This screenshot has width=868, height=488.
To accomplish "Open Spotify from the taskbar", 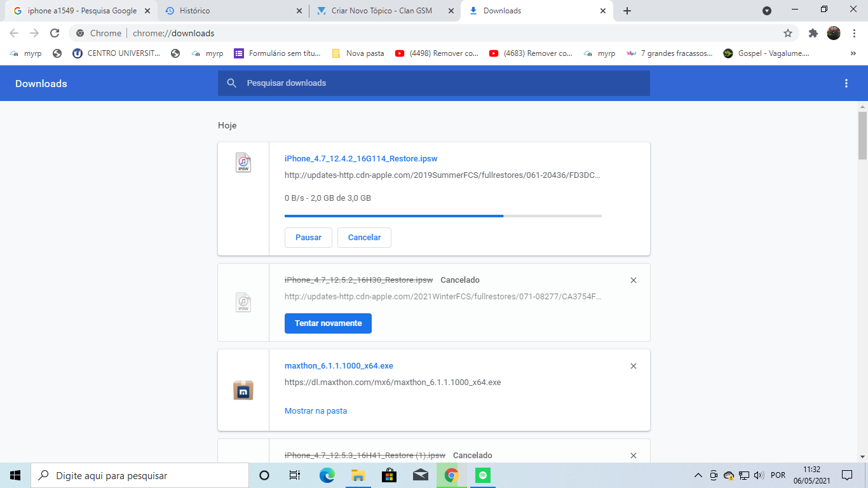I will coord(483,475).
